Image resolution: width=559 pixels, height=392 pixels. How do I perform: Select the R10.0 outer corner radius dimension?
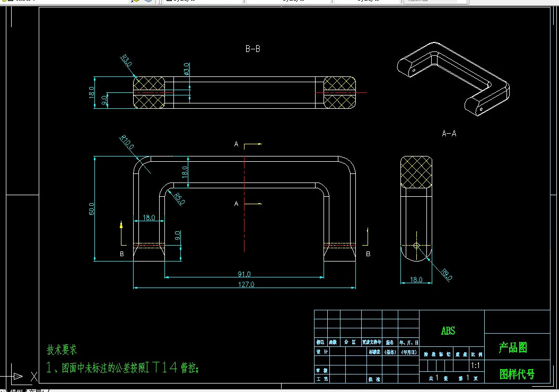tap(127, 142)
